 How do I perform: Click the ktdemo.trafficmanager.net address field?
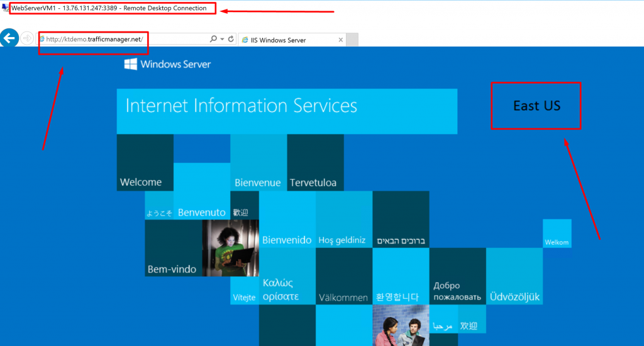click(123, 39)
